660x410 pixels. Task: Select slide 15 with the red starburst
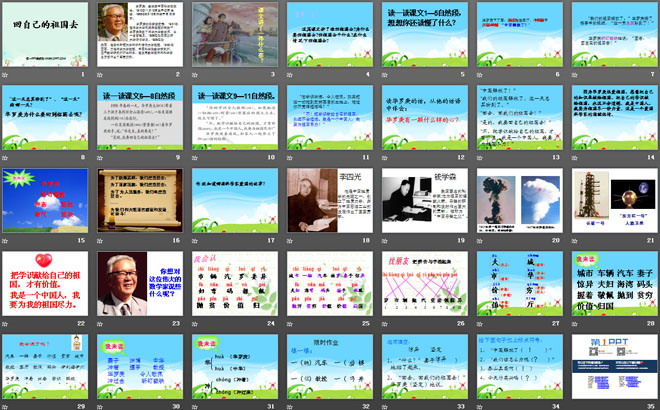44,204
